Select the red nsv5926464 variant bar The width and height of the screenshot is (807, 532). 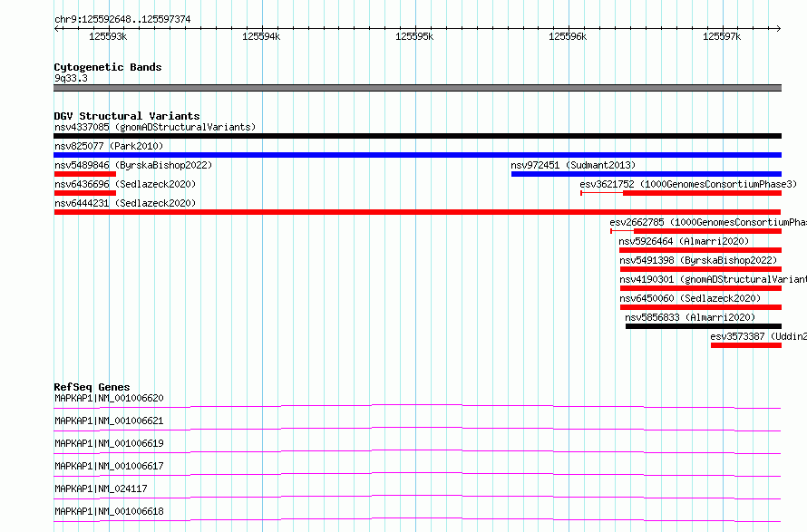[x=701, y=250]
